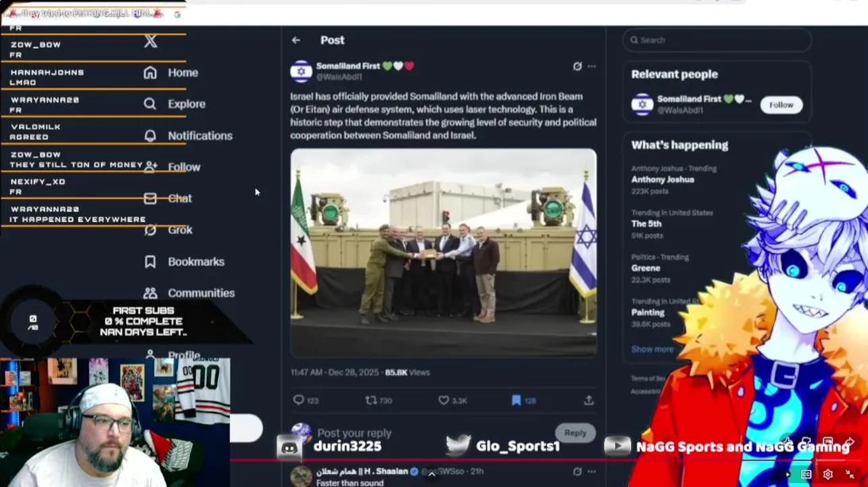The image size is (868, 487).
Task: Click the repost icon with 730
Action: 371,400
